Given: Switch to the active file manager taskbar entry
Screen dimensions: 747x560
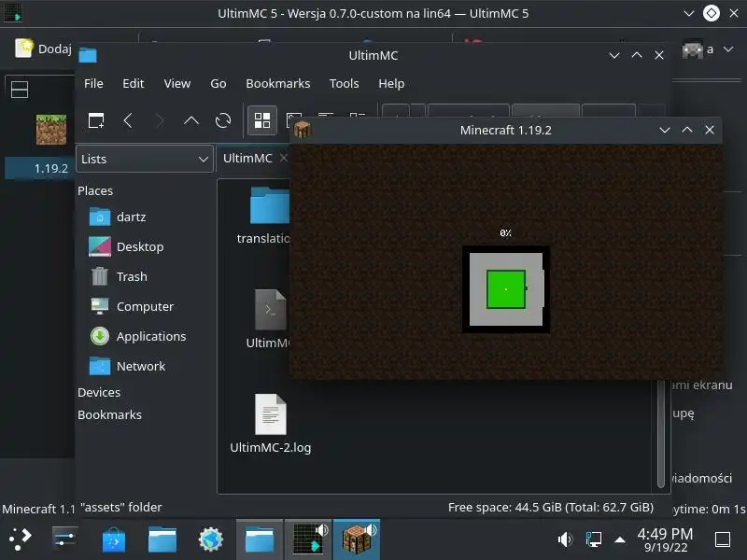Looking at the screenshot, I should point(260,539).
